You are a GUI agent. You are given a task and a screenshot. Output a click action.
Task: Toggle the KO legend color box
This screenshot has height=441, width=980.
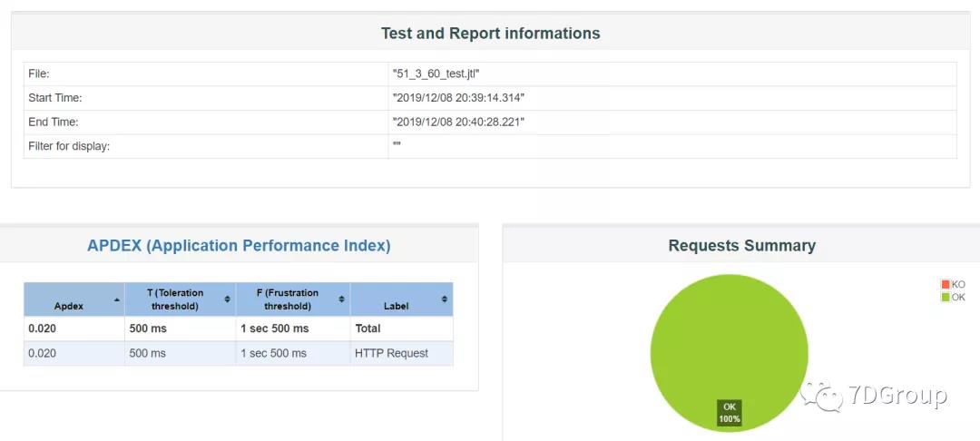(x=945, y=284)
